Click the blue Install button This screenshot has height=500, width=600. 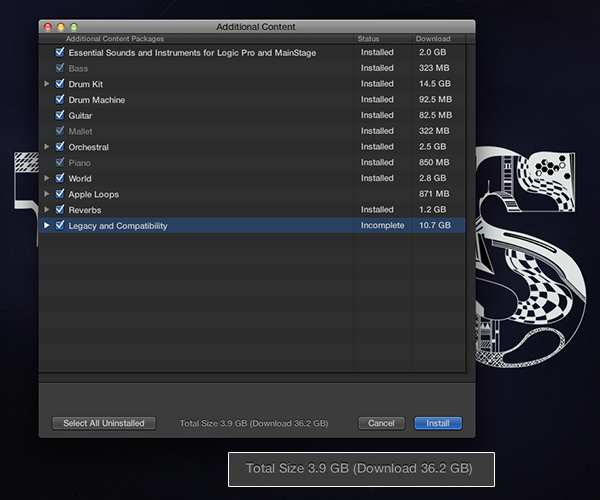click(x=438, y=423)
